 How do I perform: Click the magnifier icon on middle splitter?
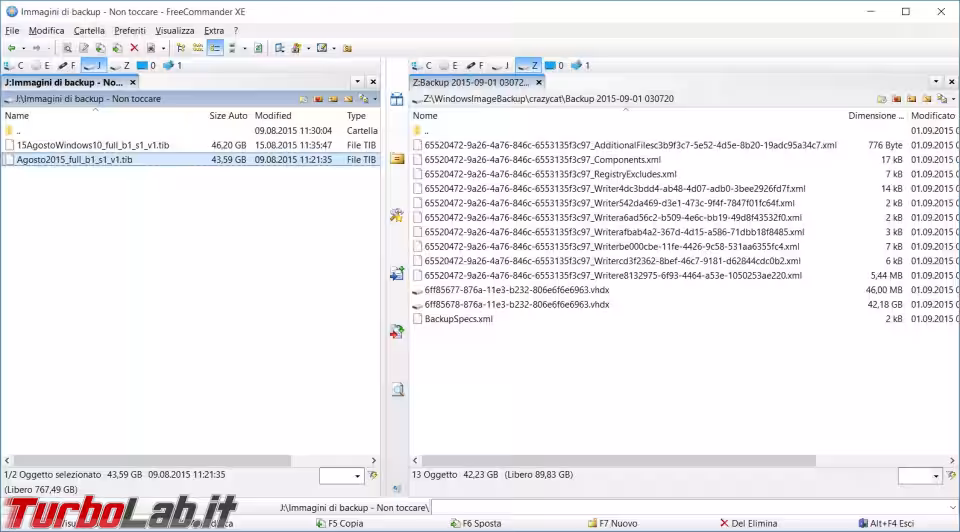point(397,390)
